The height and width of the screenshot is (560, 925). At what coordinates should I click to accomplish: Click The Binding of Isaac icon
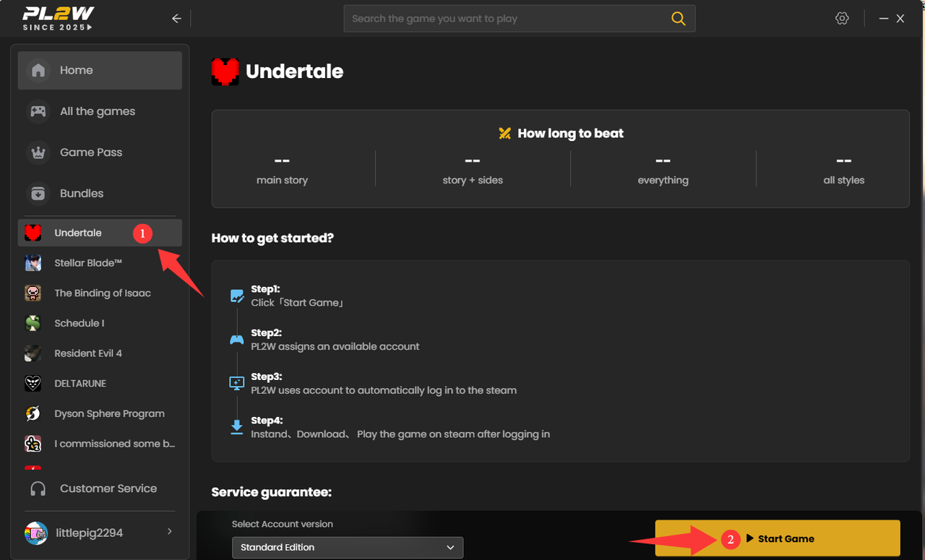pyautogui.click(x=33, y=293)
